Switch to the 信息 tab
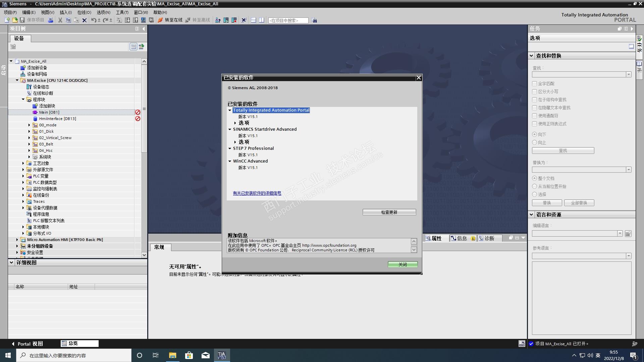Screen dimensions: 644x362 tap(462, 238)
